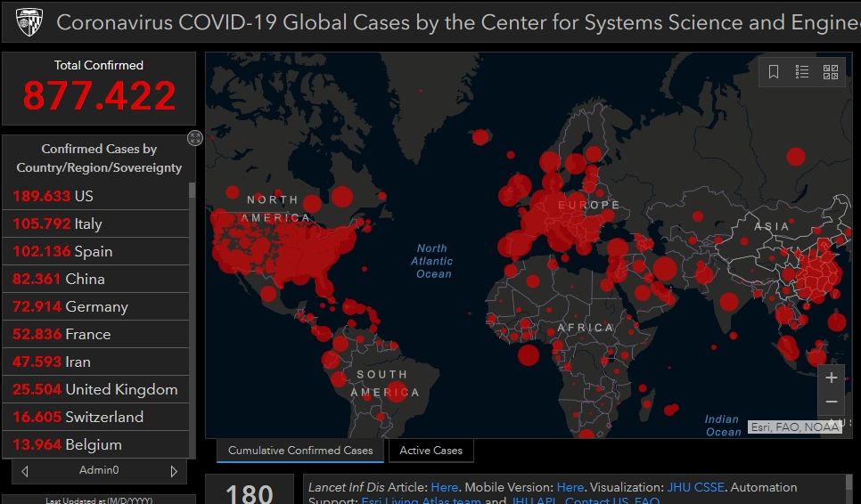Click the country list vertical scrollbar

(x=192, y=312)
